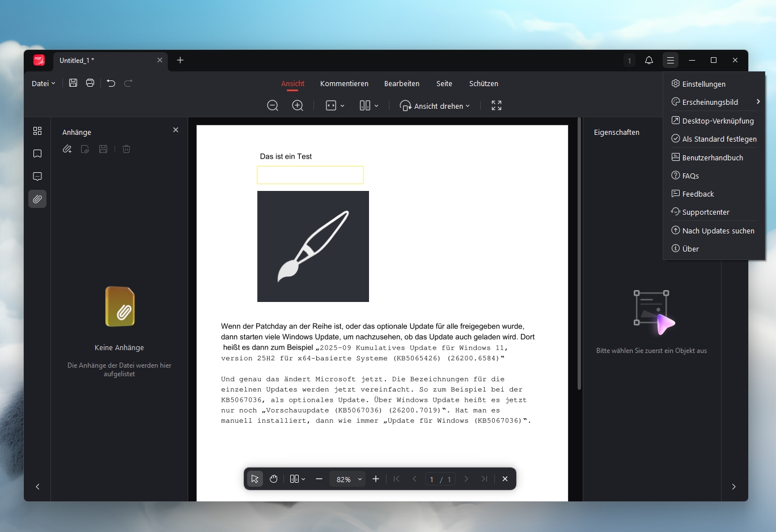Undo the last action
The height and width of the screenshot is (532, 776).
coord(111,83)
